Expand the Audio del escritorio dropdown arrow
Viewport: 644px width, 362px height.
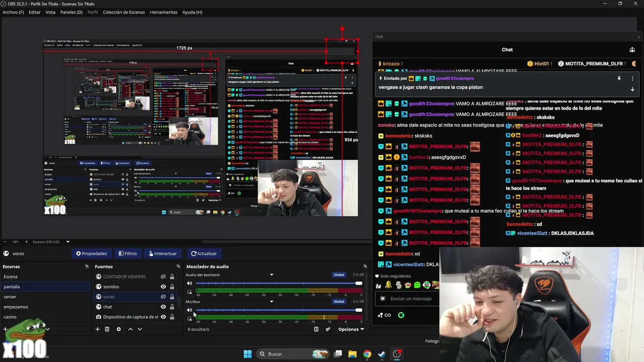[x=272, y=275]
